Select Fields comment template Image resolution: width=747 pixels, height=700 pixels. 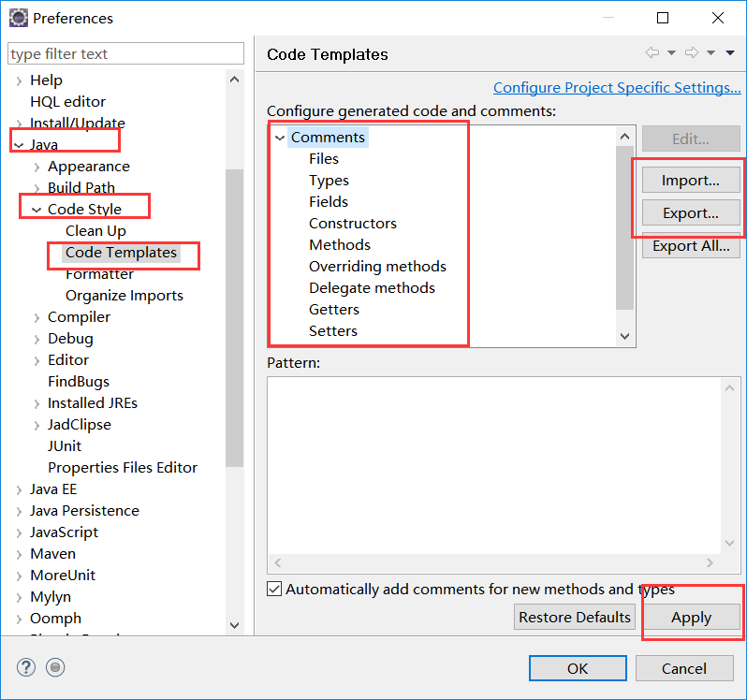pyautogui.click(x=329, y=202)
